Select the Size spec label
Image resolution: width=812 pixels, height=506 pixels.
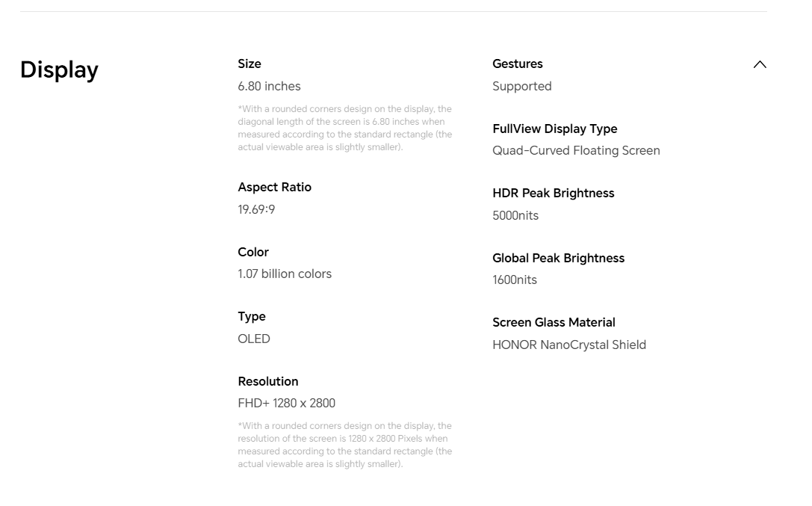249,64
